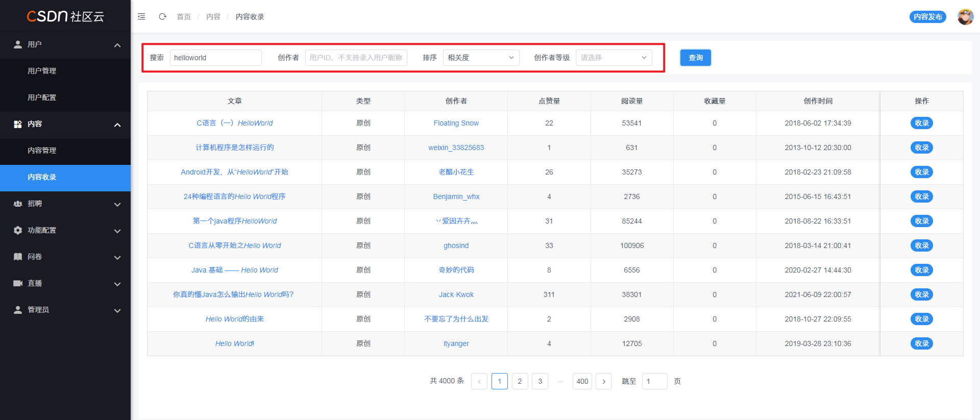Click 收录 for the Floating Snow article
The width and height of the screenshot is (980, 420).
tap(921, 123)
